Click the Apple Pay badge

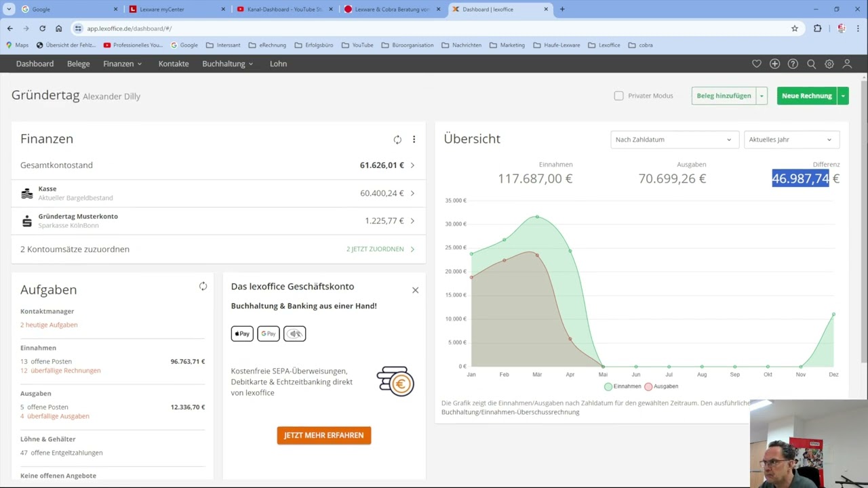[x=242, y=333]
